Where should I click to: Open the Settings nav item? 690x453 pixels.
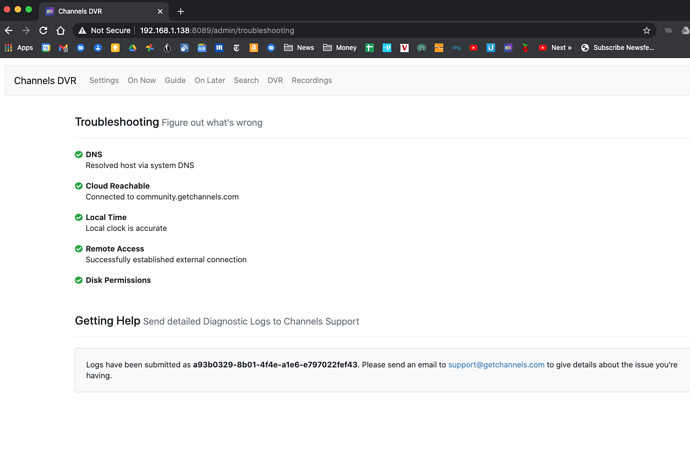click(104, 80)
